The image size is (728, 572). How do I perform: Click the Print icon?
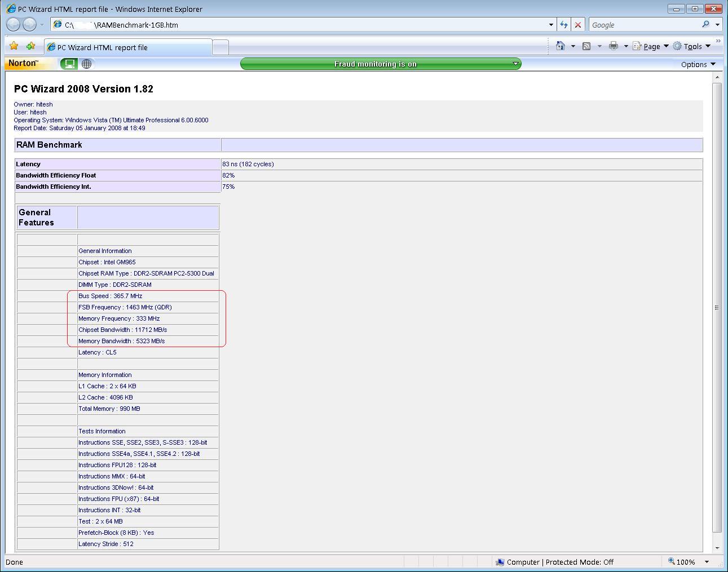pos(614,46)
